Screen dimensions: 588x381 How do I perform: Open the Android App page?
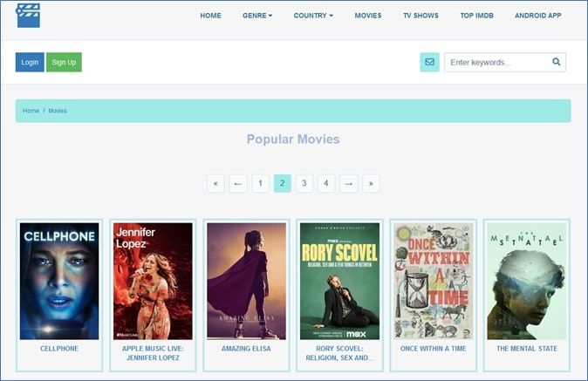coord(538,16)
